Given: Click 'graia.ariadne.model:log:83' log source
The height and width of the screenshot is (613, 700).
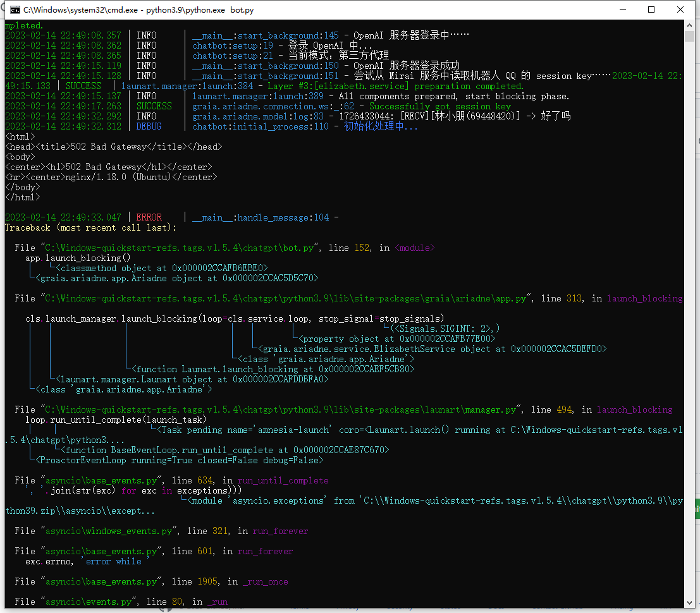Looking at the screenshot, I should pyautogui.click(x=257, y=116).
